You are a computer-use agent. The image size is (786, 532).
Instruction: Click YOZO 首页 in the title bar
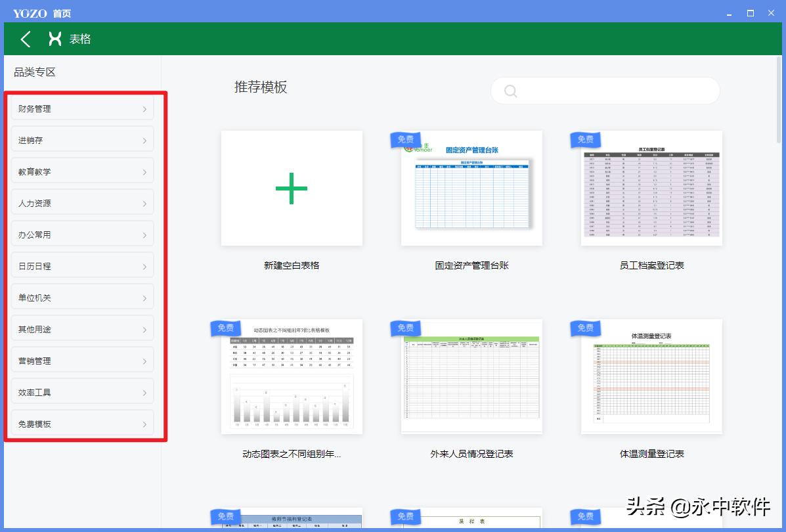click(41, 12)
